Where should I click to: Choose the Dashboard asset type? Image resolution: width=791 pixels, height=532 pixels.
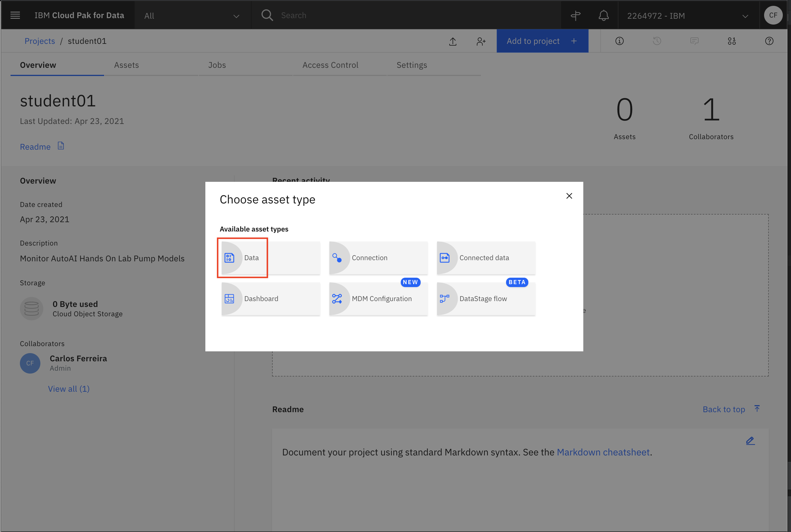click(271, 298)
